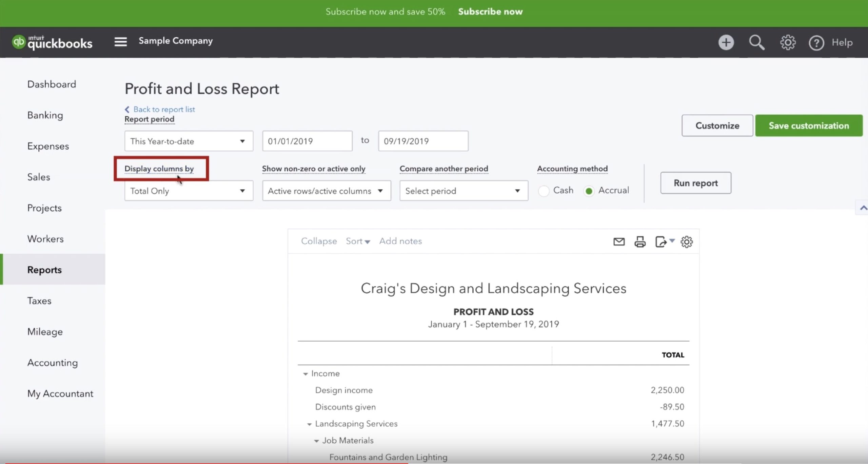Image resolution: width=868 pixels, height=464 pixels.
Task: Open the Select period comparison dropdown
Action: pos(464,191)
